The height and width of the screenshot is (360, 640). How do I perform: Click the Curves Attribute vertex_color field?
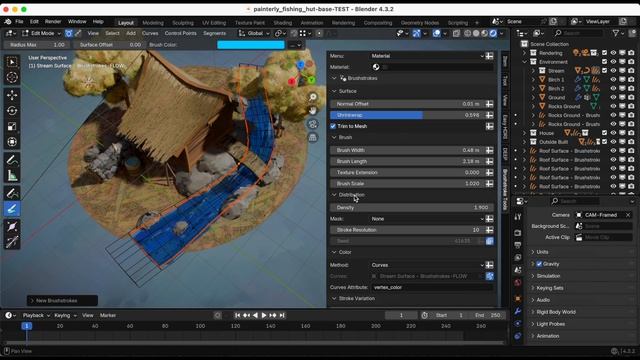(432, 287)
